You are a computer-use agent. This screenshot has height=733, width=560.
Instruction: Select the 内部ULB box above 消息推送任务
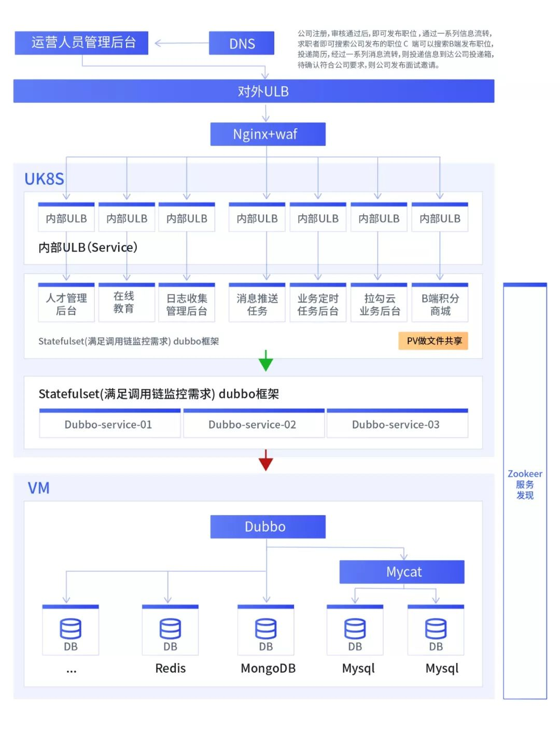coord(257,217)
